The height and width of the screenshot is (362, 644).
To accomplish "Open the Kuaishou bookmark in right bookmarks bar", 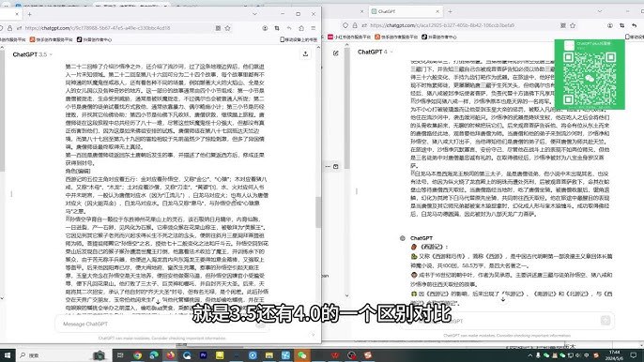I will [x=396, y=37].
